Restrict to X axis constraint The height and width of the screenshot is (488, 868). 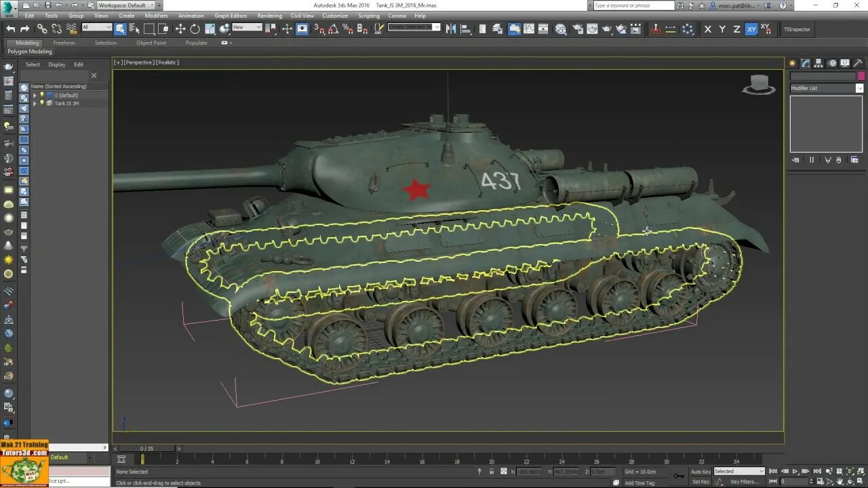708,29
